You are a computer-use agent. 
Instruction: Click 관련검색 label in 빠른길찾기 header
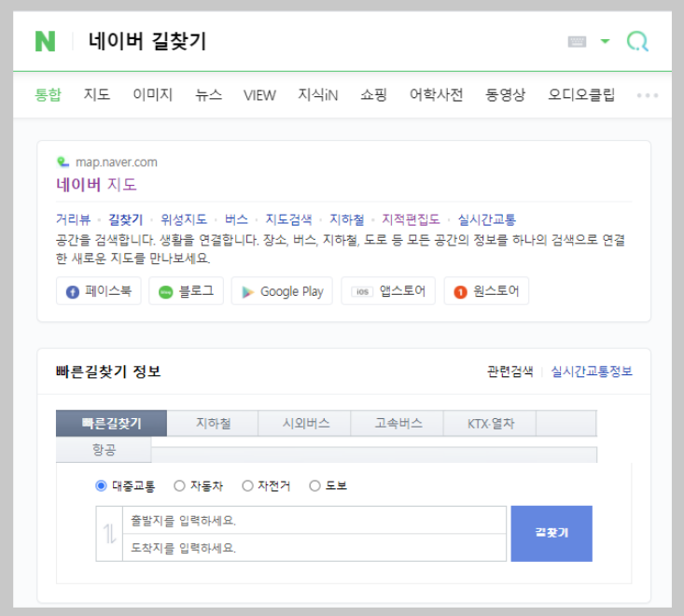tap(510, 371)
